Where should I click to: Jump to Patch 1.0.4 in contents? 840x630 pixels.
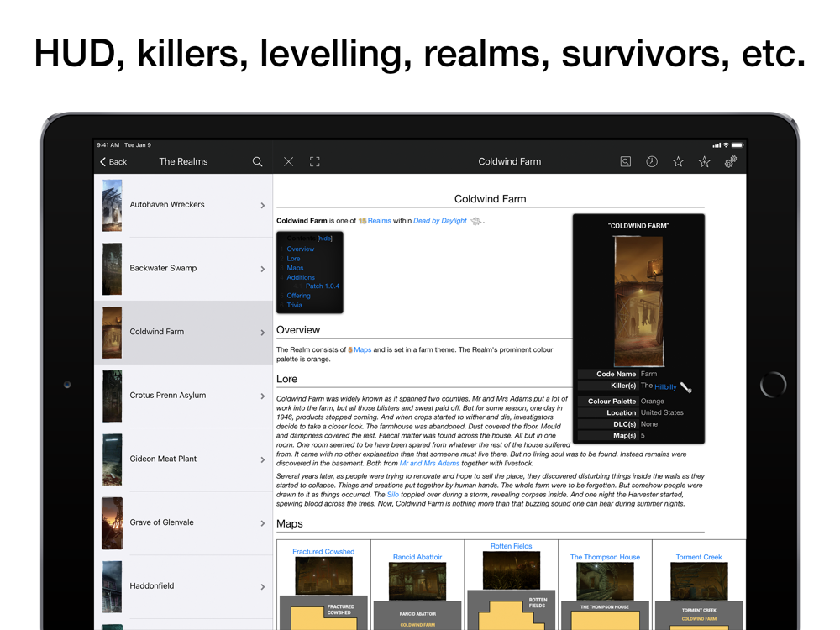pyautogui.click(x=323, y=286)
